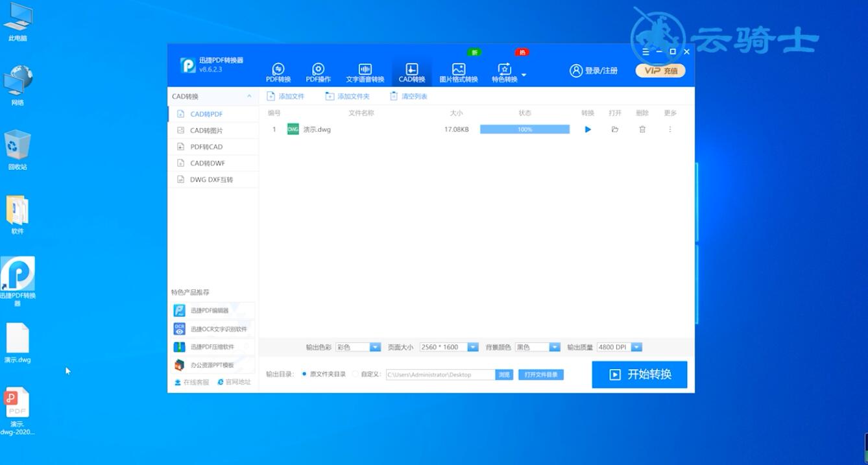Screen dimensions: 868x465
Task: Collapse the CAD转换 sidebar section
Action: (x=250, y=97)
